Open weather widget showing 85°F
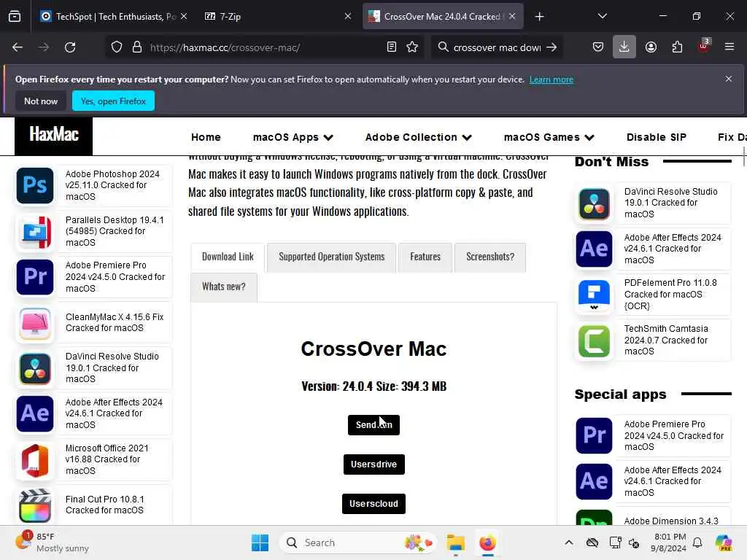Viewport: 747px width, 560px height. pos(53,542)
